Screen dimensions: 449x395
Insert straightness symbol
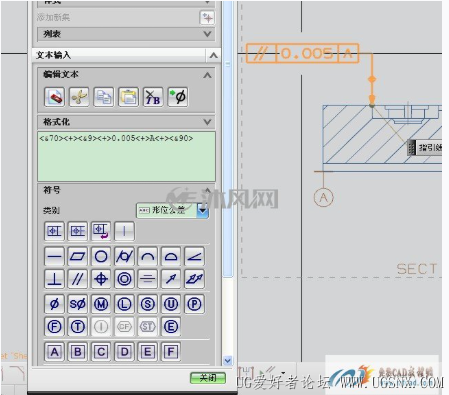tap(54, 256)
